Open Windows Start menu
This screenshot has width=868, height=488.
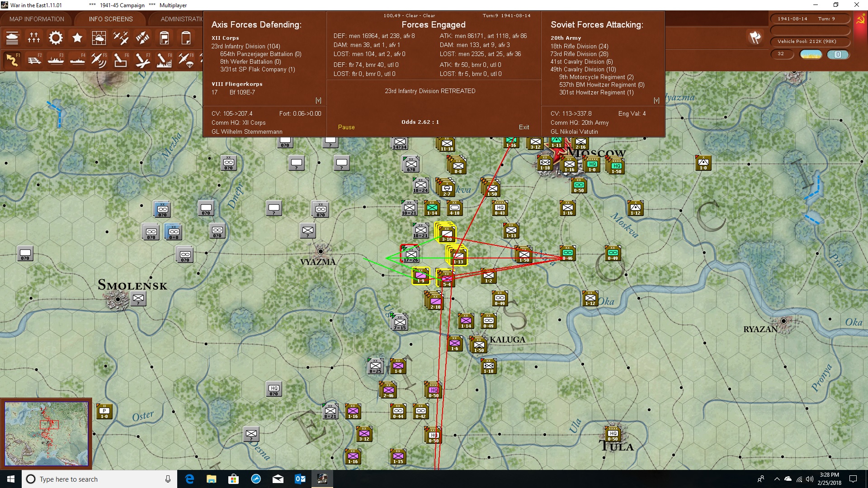[x=10, y=479]
